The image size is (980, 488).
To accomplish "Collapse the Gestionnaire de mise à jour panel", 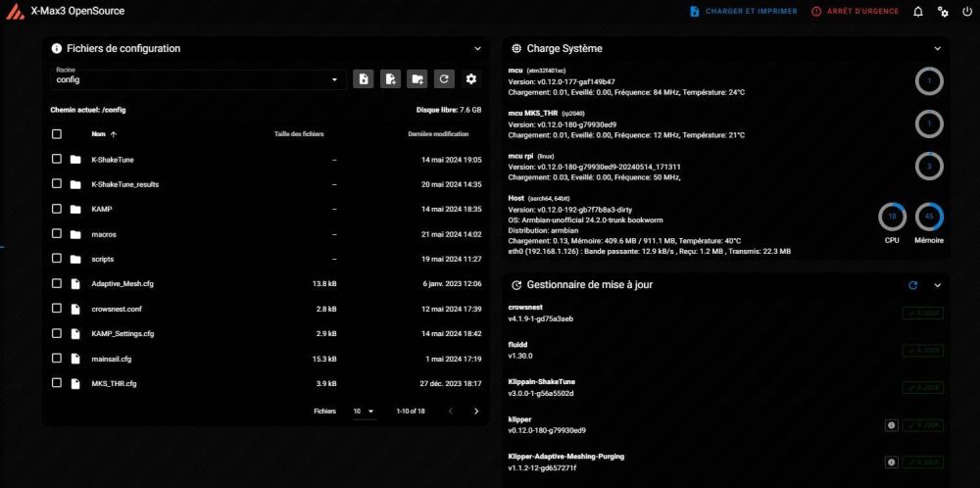I will pyautogui.click(x=938, y=285).
